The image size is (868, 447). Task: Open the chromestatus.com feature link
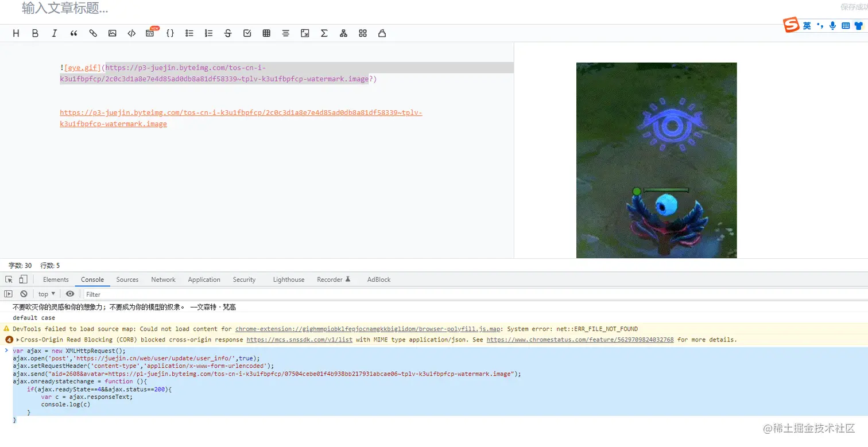[x=580, y=340]
